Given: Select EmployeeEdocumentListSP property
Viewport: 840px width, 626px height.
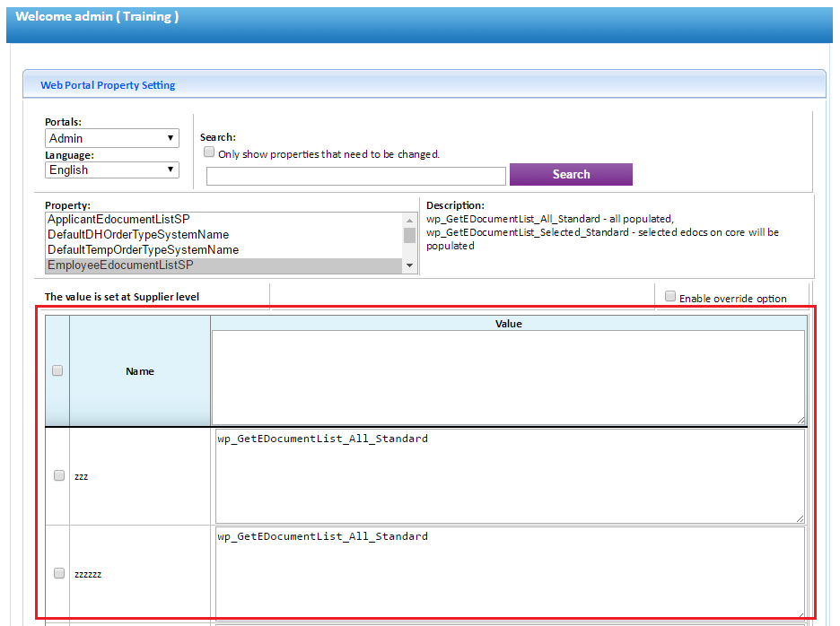Looking at the screenshot, I should coord(224,265).
